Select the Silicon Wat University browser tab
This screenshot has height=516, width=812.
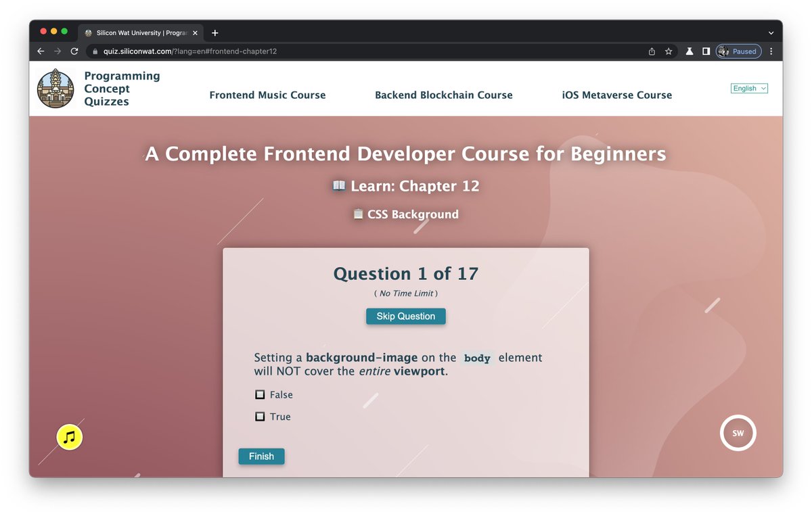[142, 32]
